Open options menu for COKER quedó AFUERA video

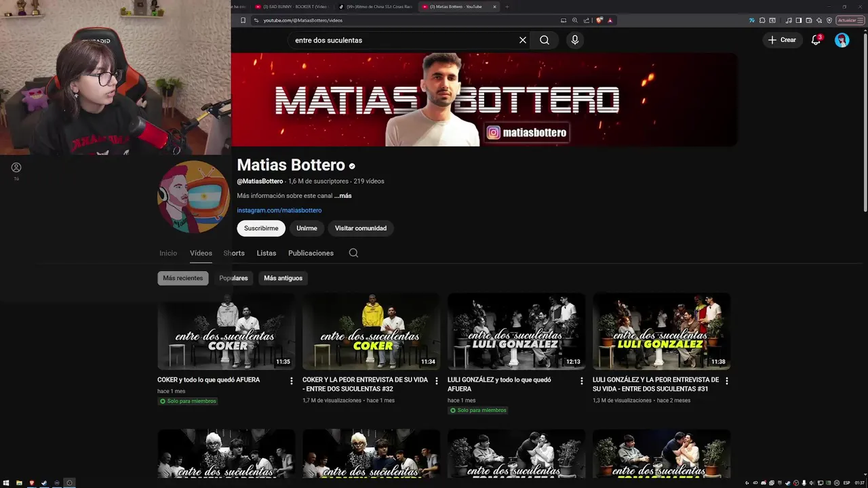(x=292, y=381)
